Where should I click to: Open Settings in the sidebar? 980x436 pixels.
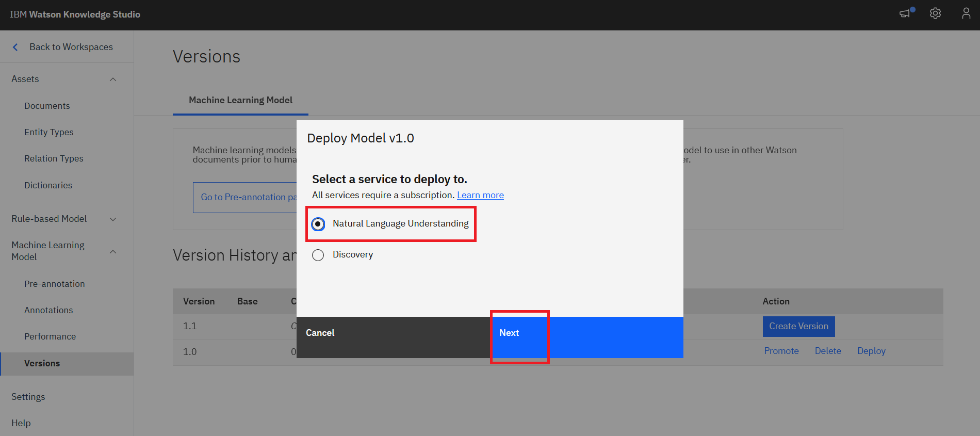click(28, 397)
